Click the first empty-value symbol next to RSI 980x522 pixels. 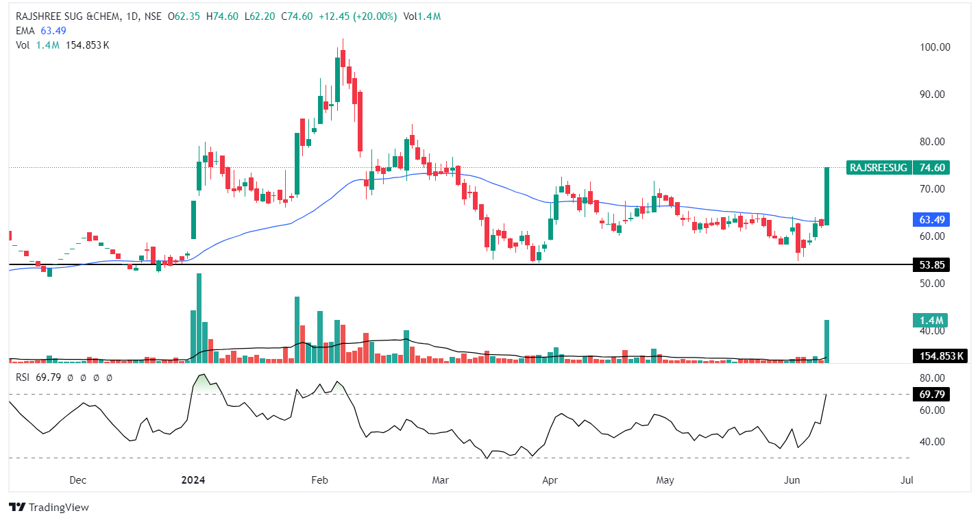[71, 377]
